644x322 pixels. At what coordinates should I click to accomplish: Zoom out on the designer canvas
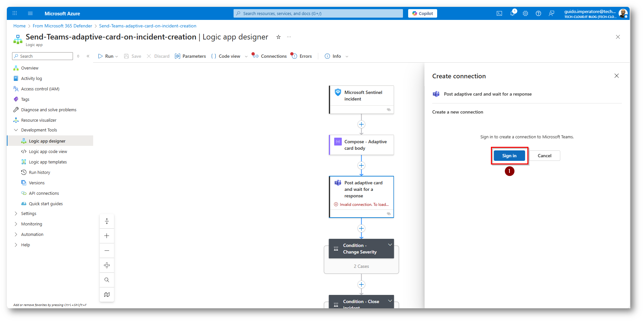pos(107,251)
